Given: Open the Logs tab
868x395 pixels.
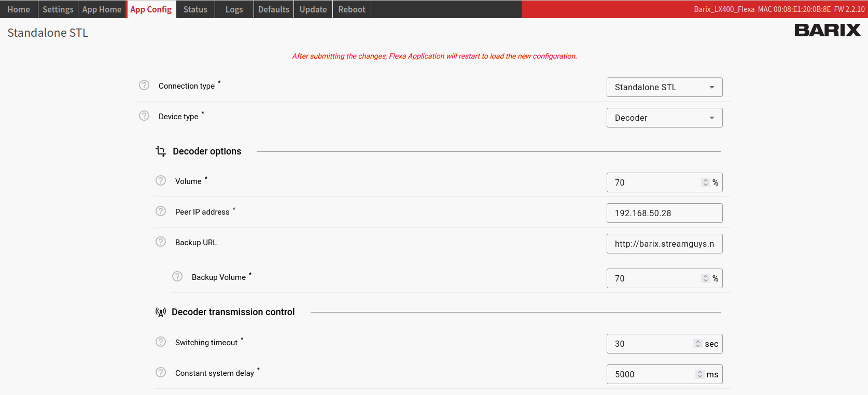Looking at the screenshot, I should tap(234, 9).
